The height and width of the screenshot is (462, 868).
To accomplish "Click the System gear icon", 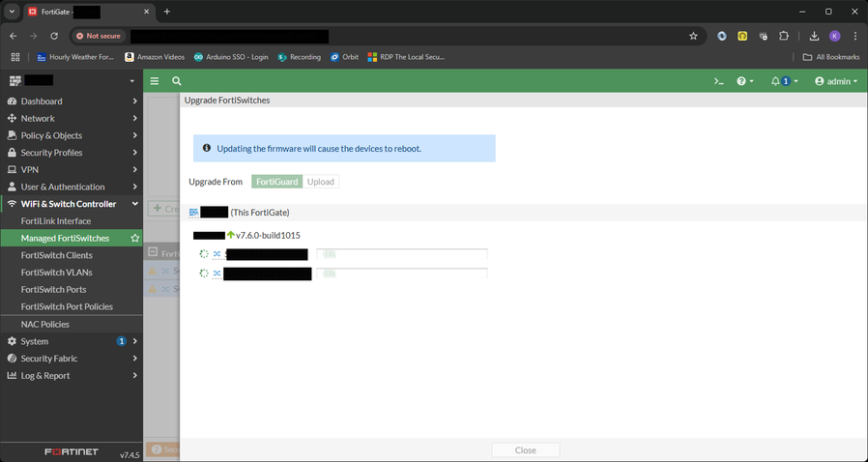I will coord(12,341).
